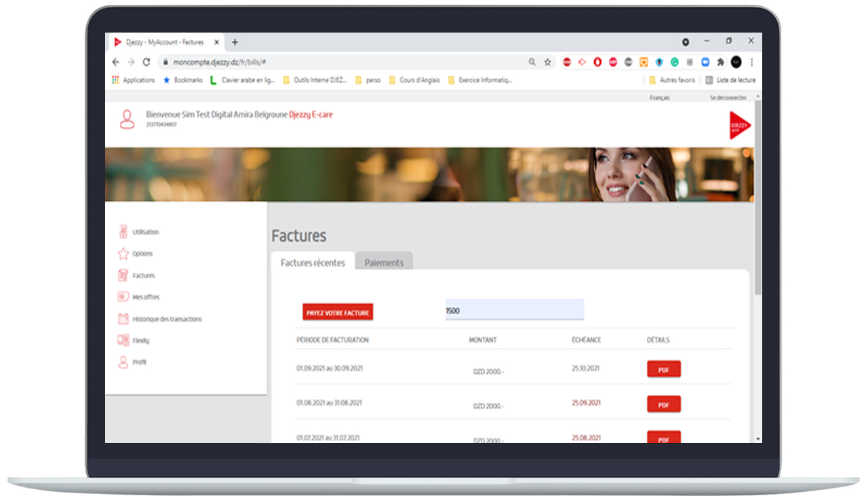
Task: Open the orange cat extension icon
Action: pyautogui.click(x=644, y=62)
